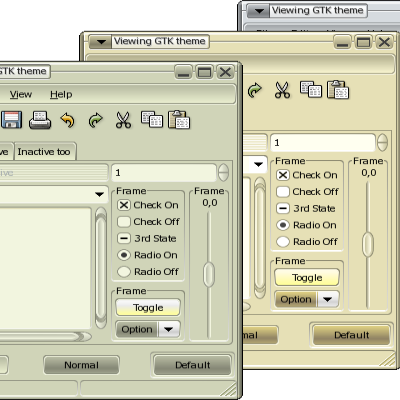Select Radio On in yellow window
This screenshot has width=400, height=400.
(x=283, y=225)
